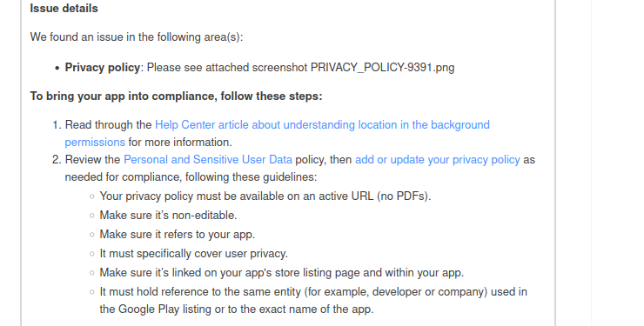644x326 pixels.
Task: Click 'needed for compliance, following these guidelines' line
Action: click(x=191, y=177)
